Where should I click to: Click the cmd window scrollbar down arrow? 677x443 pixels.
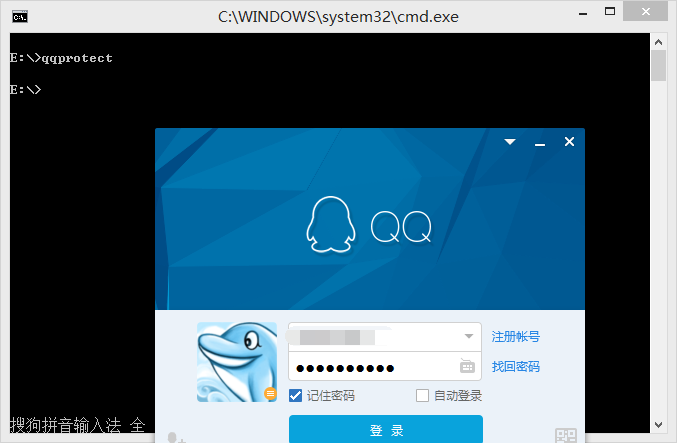[658, 424]
